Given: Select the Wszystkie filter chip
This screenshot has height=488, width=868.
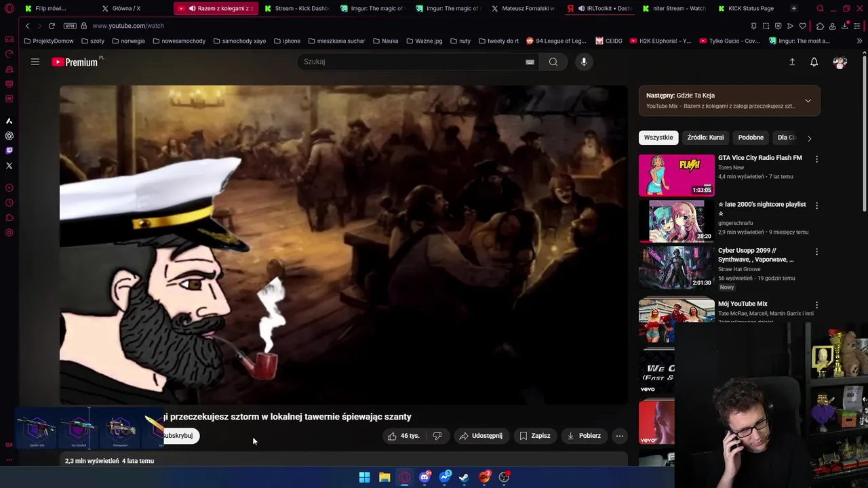Looking at the screenshot, I should click(x=658, y=138).
